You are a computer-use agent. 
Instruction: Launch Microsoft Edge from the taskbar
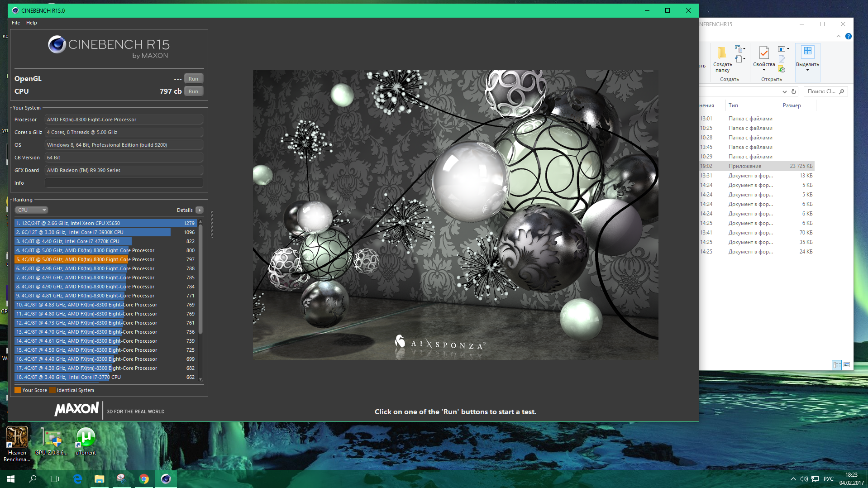tap(77, 479)
